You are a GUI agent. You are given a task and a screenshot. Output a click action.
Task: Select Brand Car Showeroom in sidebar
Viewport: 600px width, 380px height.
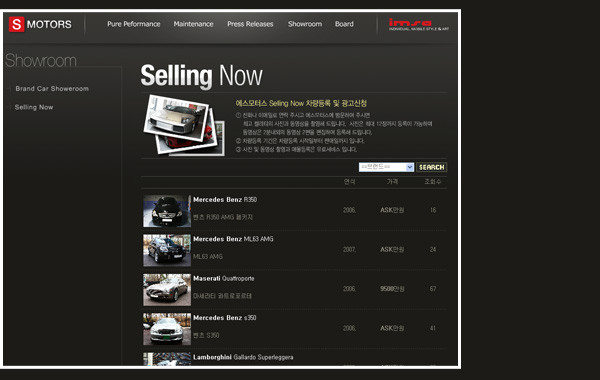[x=52, y=88]
